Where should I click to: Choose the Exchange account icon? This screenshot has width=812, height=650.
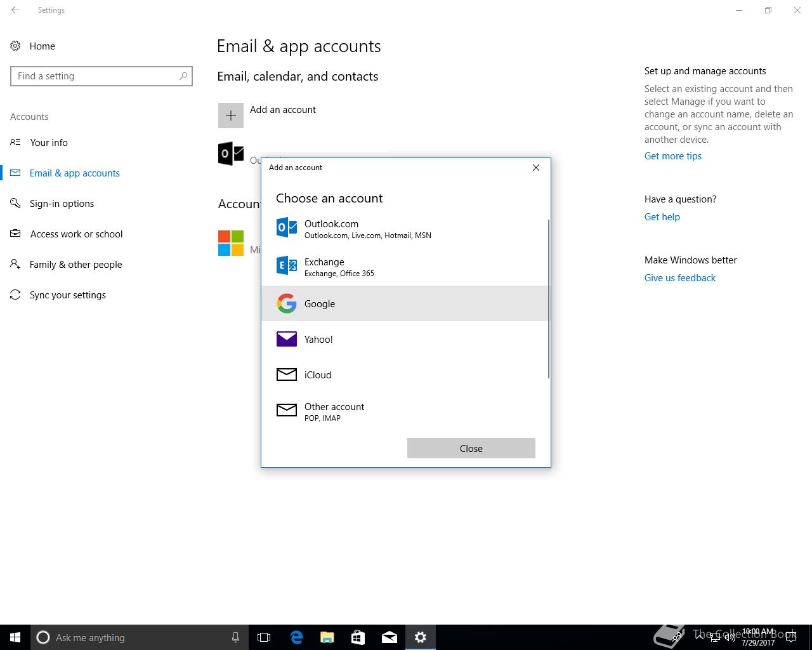point(287,265)
